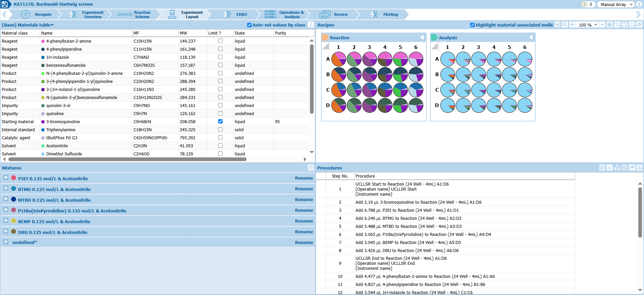Click the chart icon in Recipes toolbar
Screen dimensions: 644x295
coord(632,25)
